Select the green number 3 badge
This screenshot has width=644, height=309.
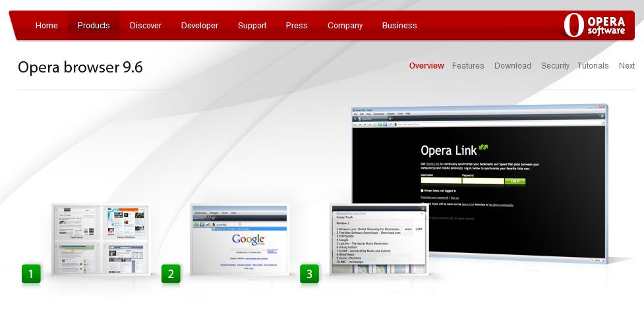coord(309,273)
